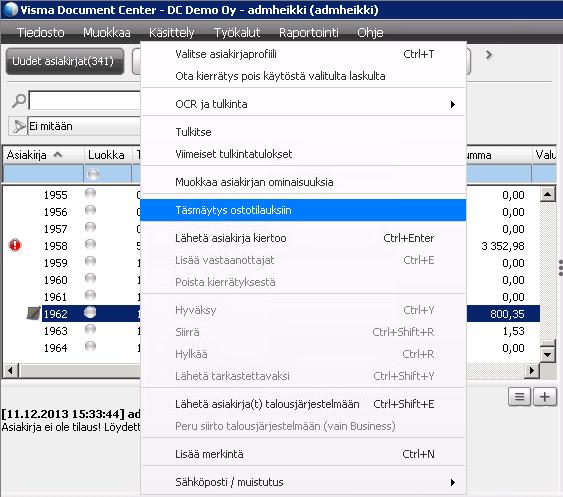The width and height of the screenshot is (563, 497).
Task: Click the class ball icon for row 1964
Action: [x=90, y=346]
